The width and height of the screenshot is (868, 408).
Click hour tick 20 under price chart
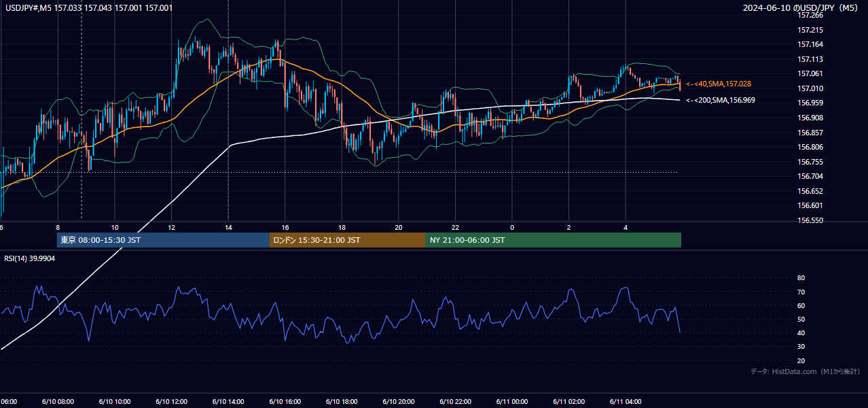pyautogui.click(x=399, y=227)
